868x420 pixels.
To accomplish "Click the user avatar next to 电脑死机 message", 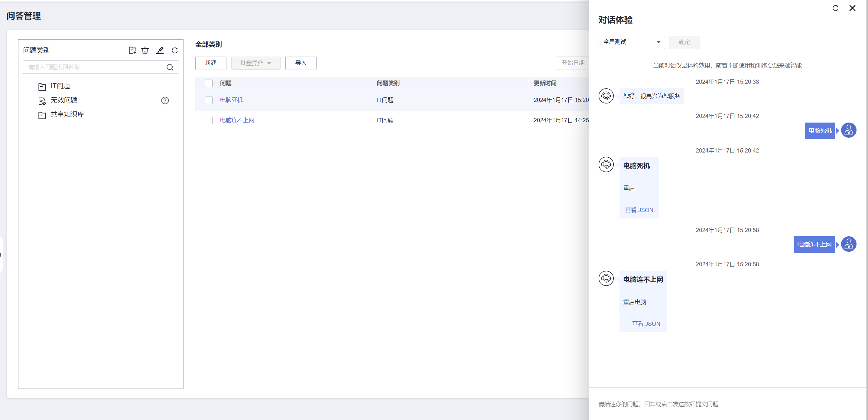I will [848, 130].
